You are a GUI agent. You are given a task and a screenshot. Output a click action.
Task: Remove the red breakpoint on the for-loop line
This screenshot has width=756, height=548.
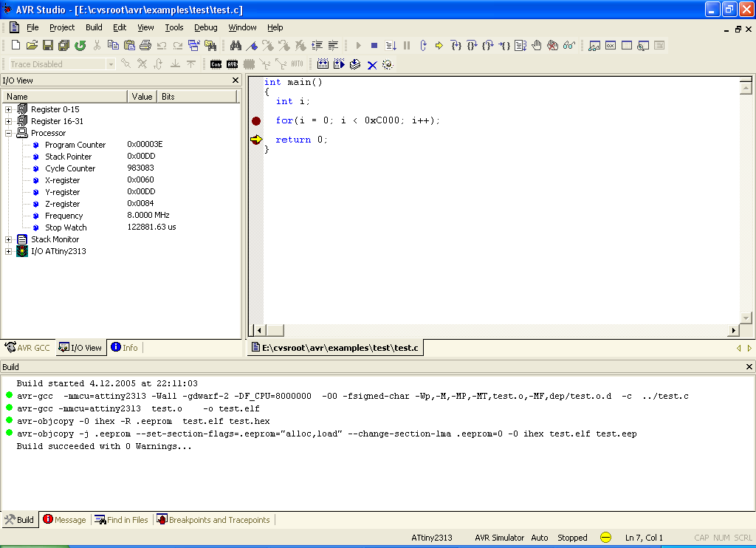coord(256,120)
